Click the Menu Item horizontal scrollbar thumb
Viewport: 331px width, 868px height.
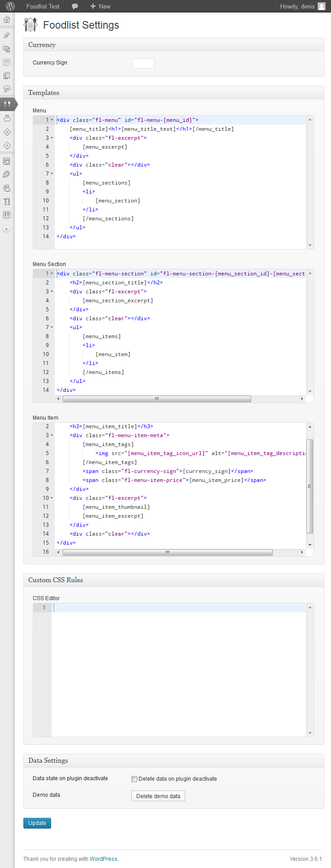coord(168,553)
